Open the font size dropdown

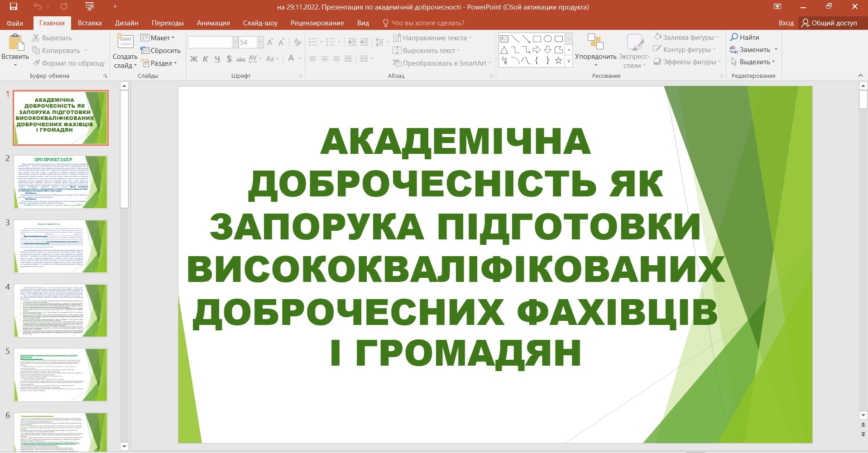260,43
